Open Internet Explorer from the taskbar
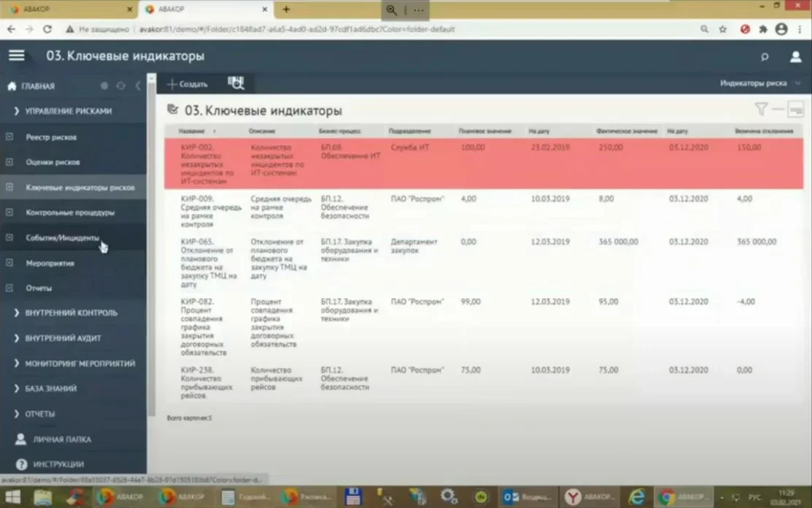 [x=636, y=497]
